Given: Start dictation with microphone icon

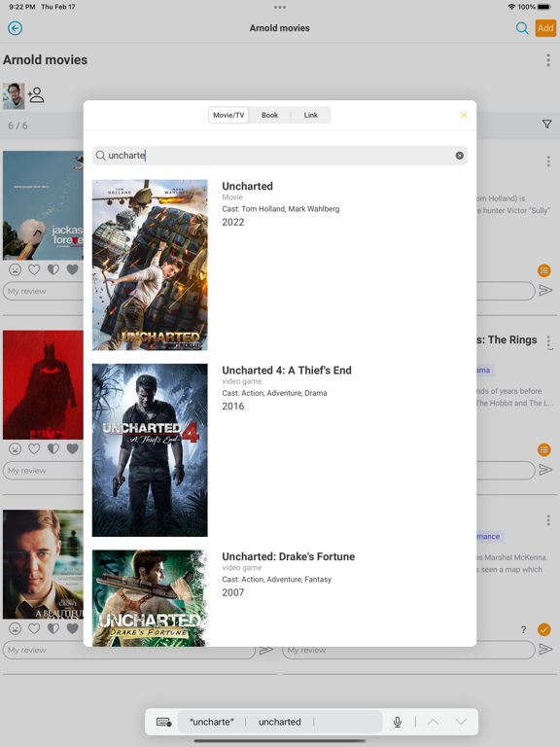Looking at the screenshot, I should 397,722.
